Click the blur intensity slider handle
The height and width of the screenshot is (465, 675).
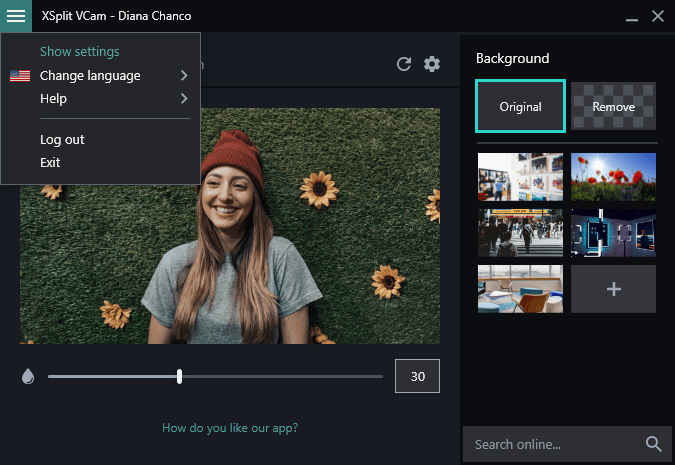click(179, 377)
